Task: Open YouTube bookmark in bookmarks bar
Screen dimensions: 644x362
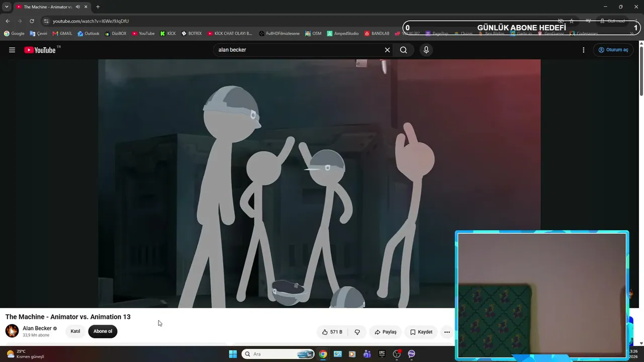Action: [143, 34]
